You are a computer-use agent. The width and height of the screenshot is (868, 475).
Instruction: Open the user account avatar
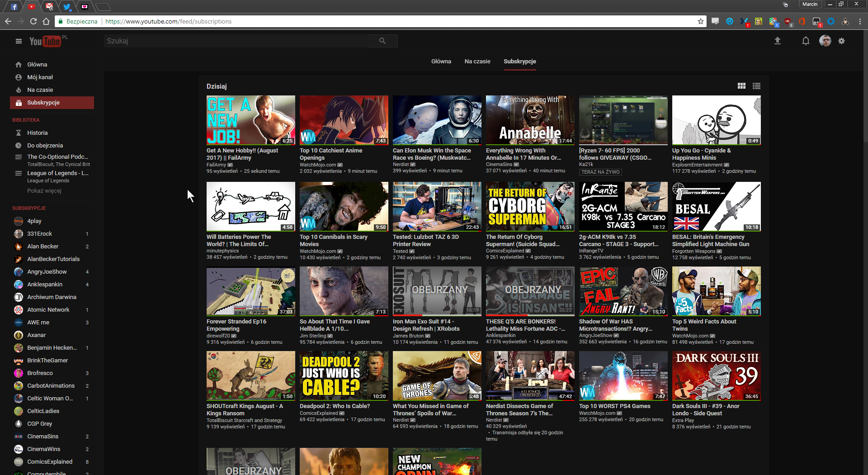tap(825, 41)
